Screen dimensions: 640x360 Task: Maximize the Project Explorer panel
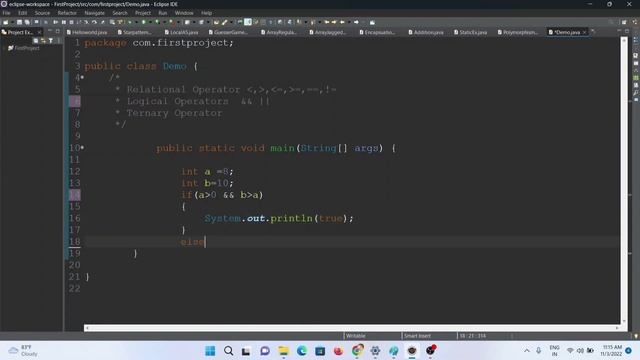[x=58, y=31]
